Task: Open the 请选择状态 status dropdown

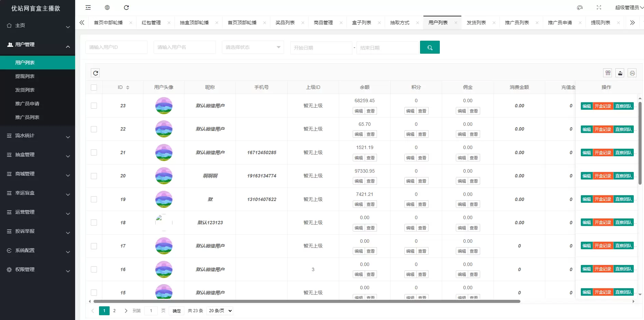Action: click(x=253, y=47)
